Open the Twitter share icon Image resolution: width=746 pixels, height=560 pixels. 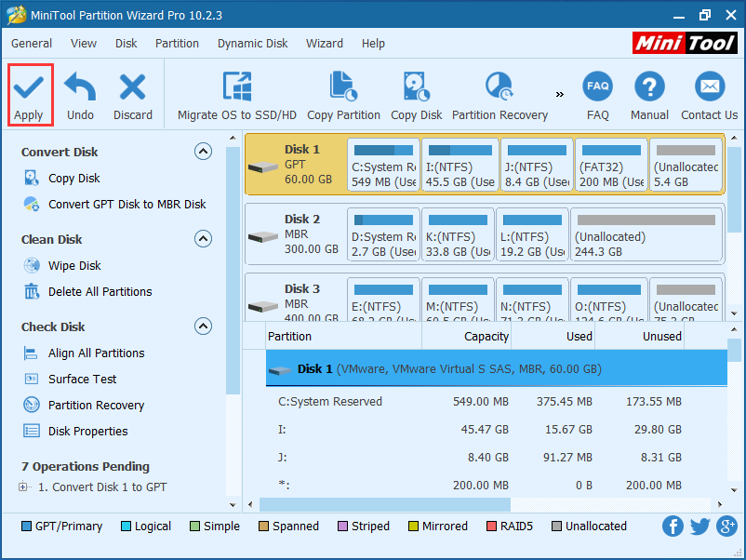pos(699,526)
